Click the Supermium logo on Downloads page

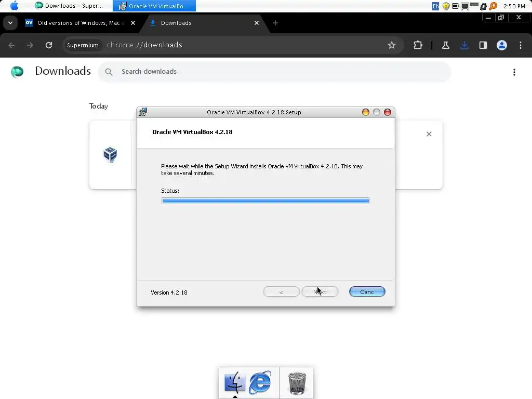tap(17, 72)
